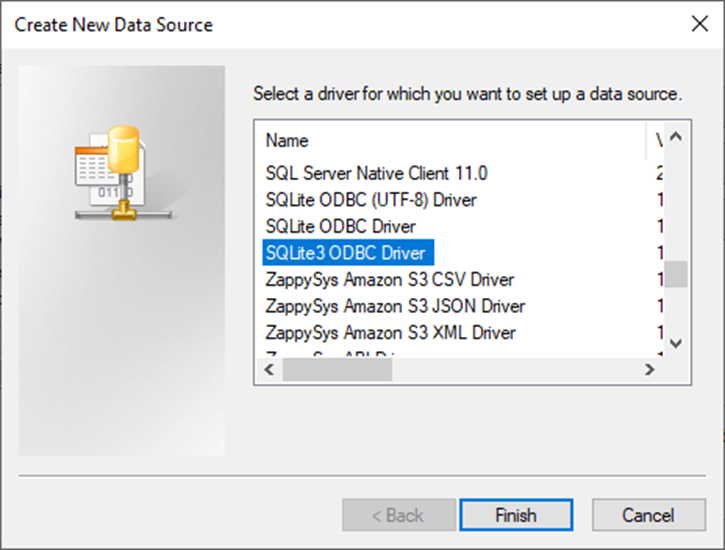Image resolution: width=725 pixels, height=550 pixels.
Task: Close the Create New Data Source dialog
Action: point(697,23)
